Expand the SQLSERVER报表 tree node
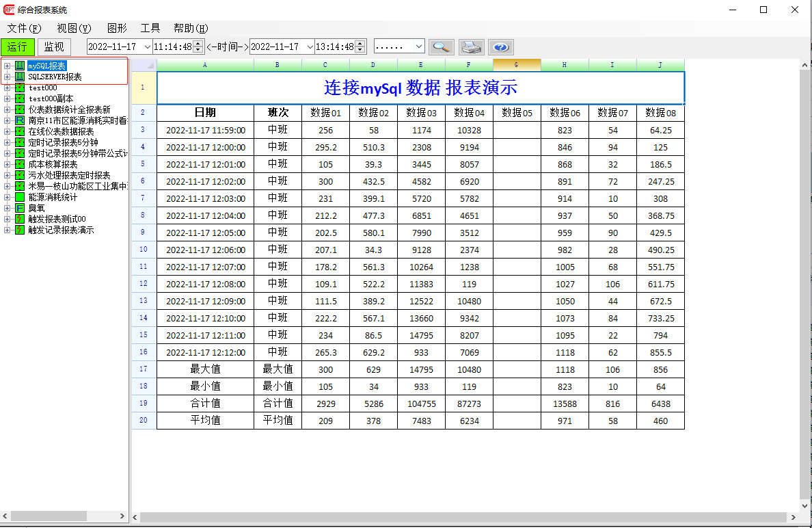The width and height of the screenshot is (812, 528). (8, 77)
